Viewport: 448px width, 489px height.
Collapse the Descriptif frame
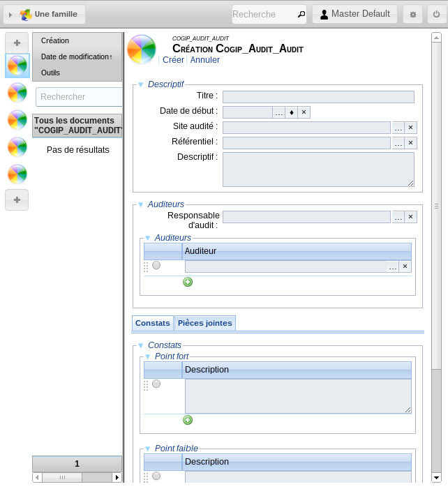pyautogui.click(x=141, y=84)
